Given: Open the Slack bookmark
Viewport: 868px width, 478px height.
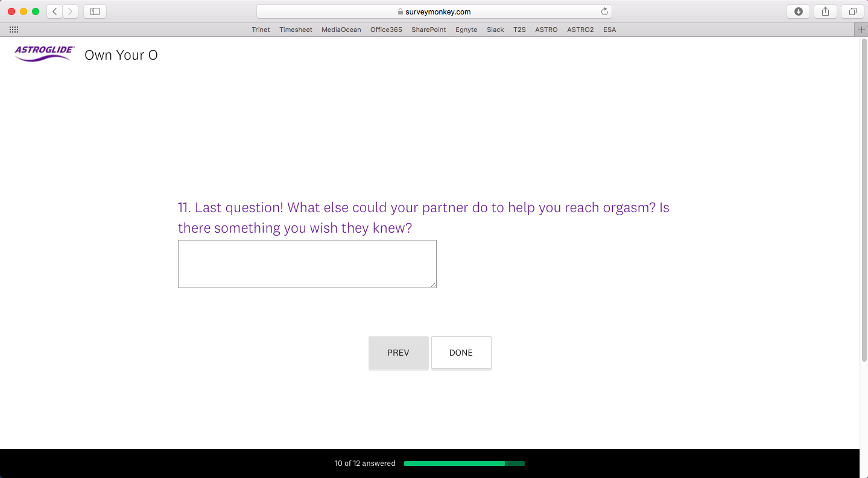Looking at the screenshot, I should 495,30.
